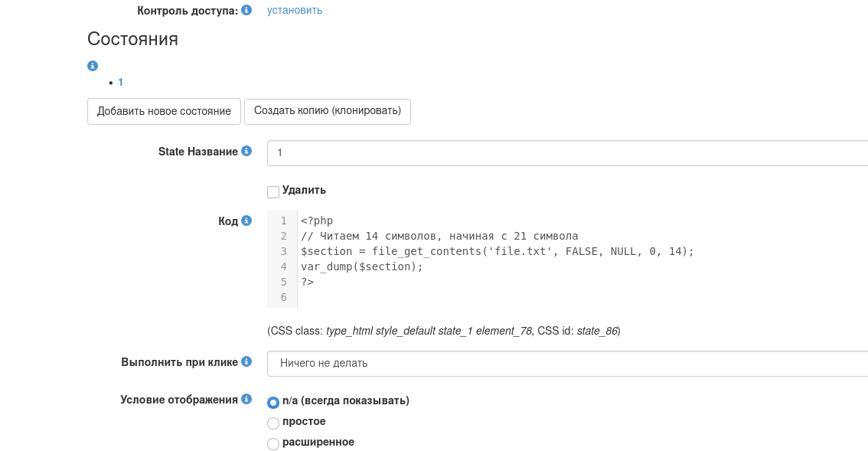This screenshot has width=868, height=451.
Task: Click info icon beside Выполнить при клике
Action: [246, 361]
